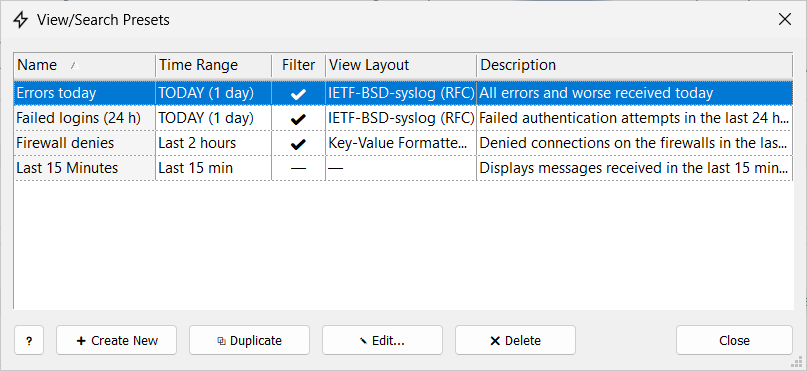
Task: Click 'Displays messages received' description cell
Action: click(x=635, y=168)
